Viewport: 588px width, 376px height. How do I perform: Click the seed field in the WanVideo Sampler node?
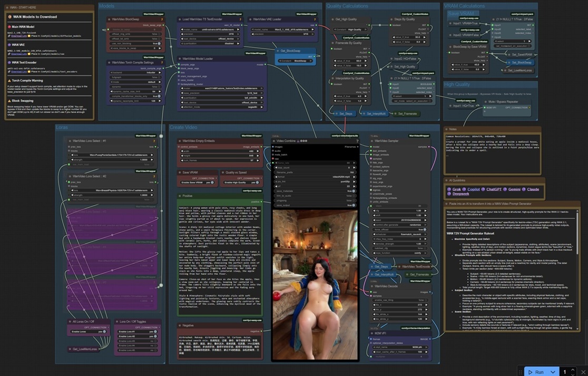click(x=400, y=220)
